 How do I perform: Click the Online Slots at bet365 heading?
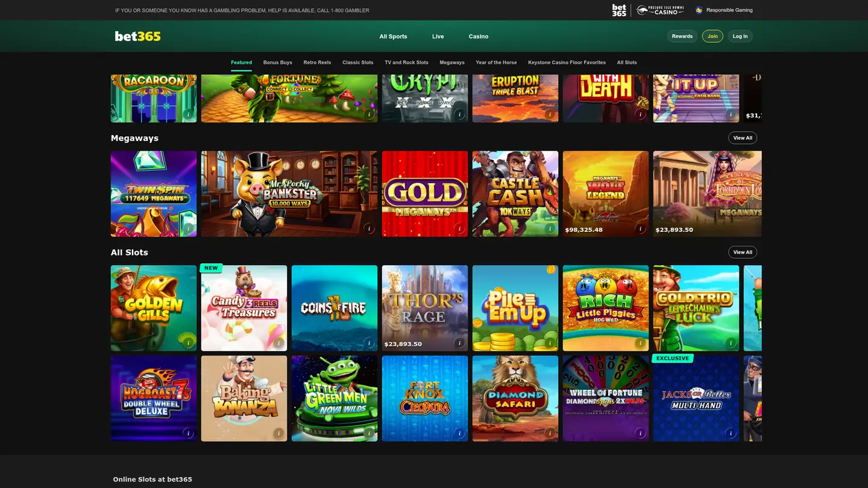point(153,480)
